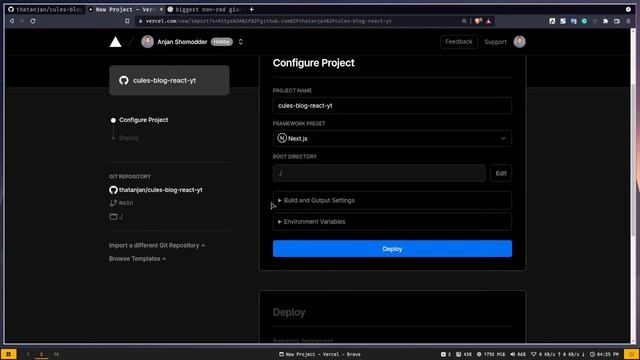Click the yellow power button in taskbar
This screenshot has width=640, height=360.
pos(631,354)
